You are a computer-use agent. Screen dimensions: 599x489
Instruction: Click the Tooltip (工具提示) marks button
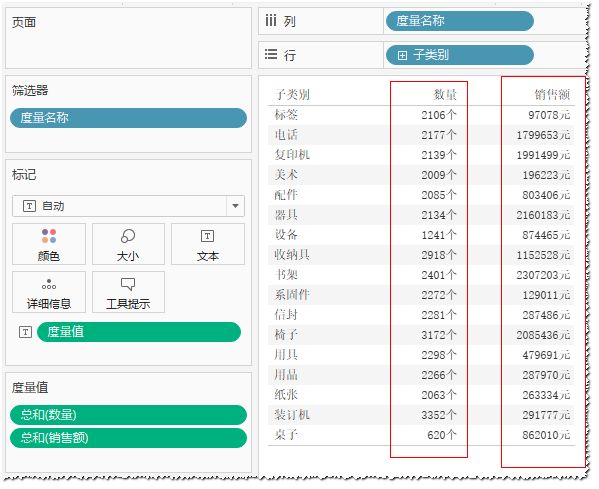pyautogui.click(x=128, y=292)
